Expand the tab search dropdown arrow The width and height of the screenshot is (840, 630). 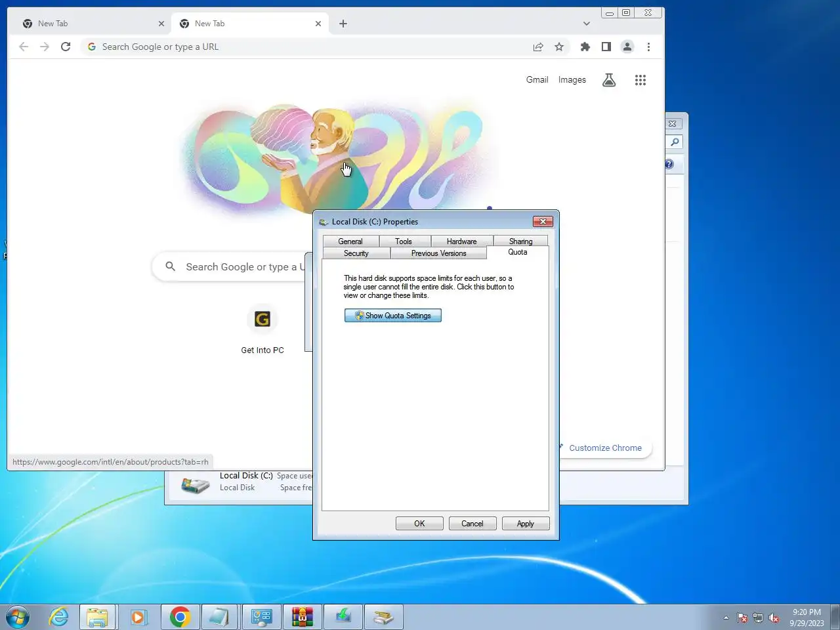(587, 24)
